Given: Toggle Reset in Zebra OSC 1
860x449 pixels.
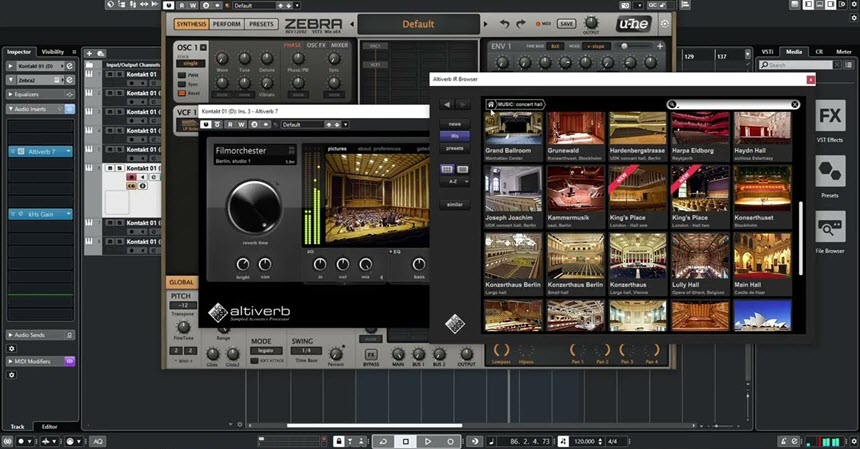Looking at the screenshot, I should pyautogui.click(x=182, y=94).
